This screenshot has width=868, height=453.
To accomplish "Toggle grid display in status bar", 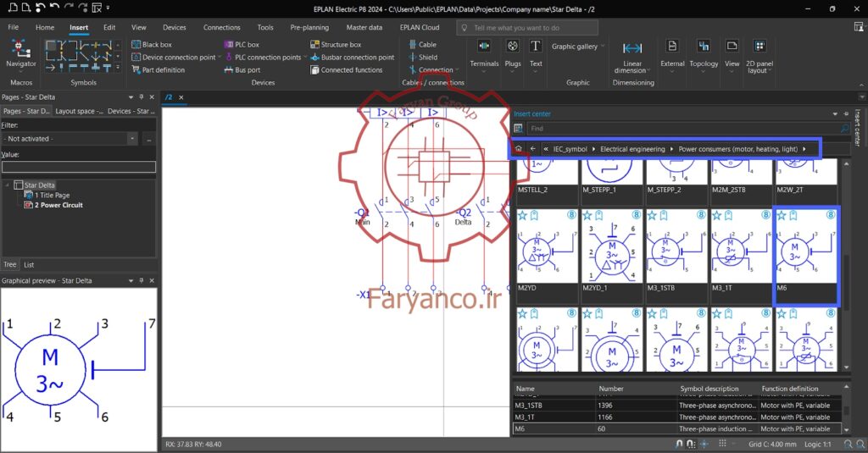I will click(722, 445).
